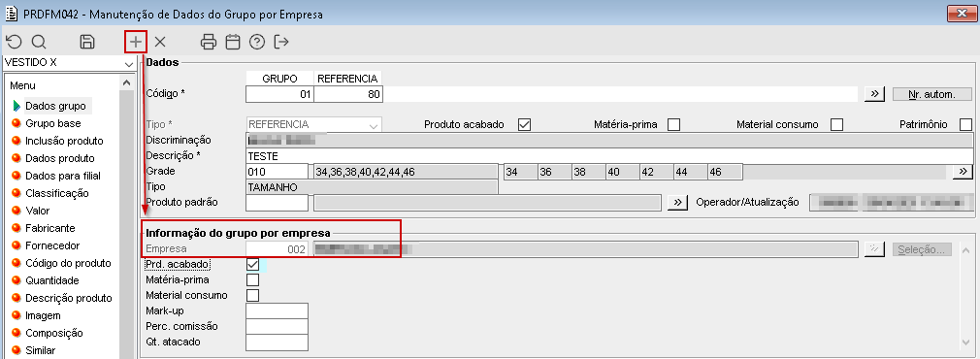Open Fornecedor menu item
The image size is (980, 359).
point(51,245)
